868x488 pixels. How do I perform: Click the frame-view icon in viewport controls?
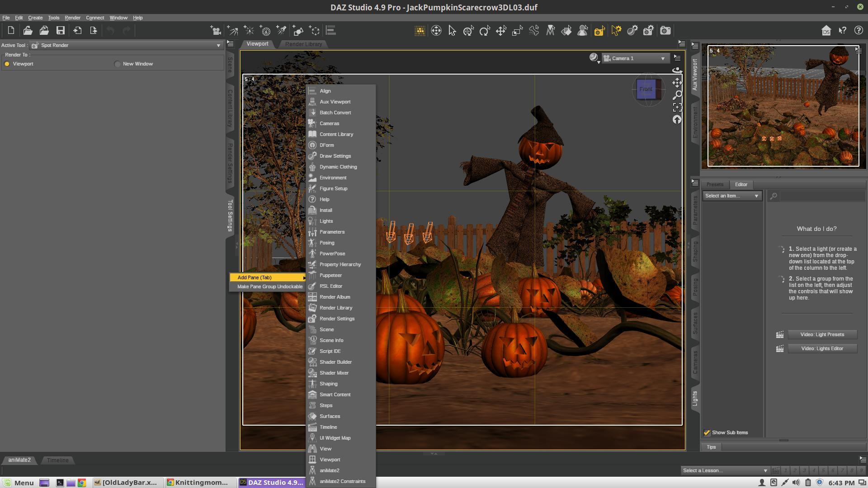tap(677, 108)
